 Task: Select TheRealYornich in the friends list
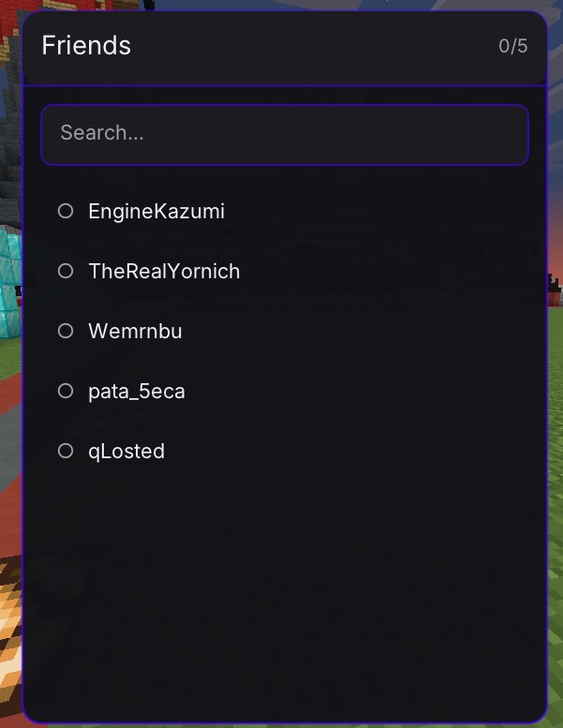(164, 272)
